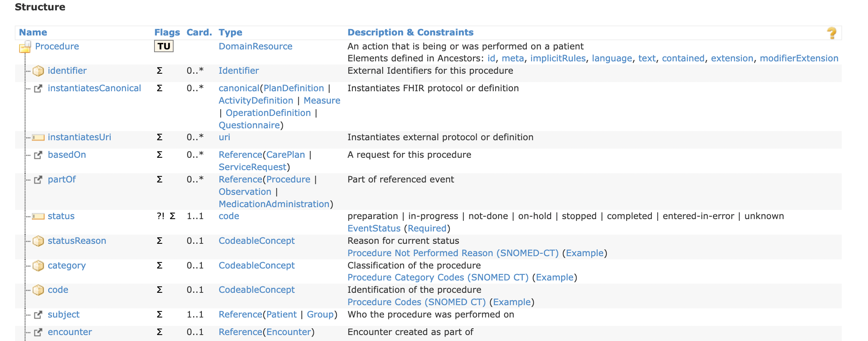Open the Name column header link
The height and width of the screenshot is (341, 868).
[x=33, y=32]
